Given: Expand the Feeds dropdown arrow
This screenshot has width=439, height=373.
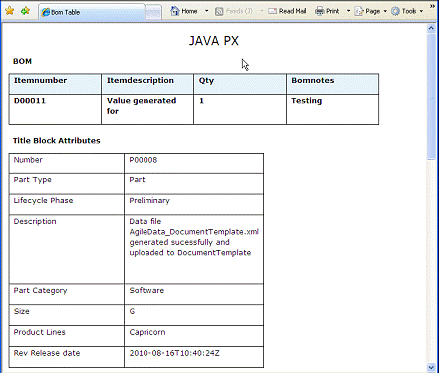Looking at the screenshot, I should coord(262,11).
